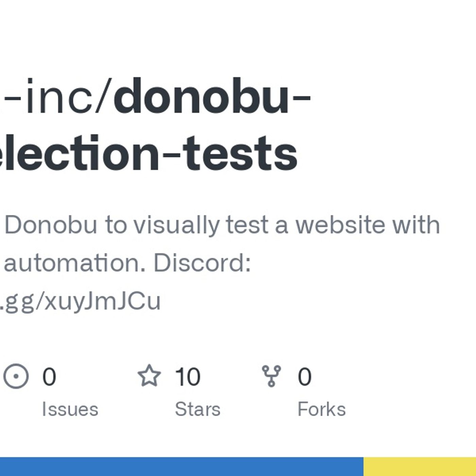Click the election-tests title line
Image resolution: width=476 pixels, height=476 pixels.
coord(149,153)
